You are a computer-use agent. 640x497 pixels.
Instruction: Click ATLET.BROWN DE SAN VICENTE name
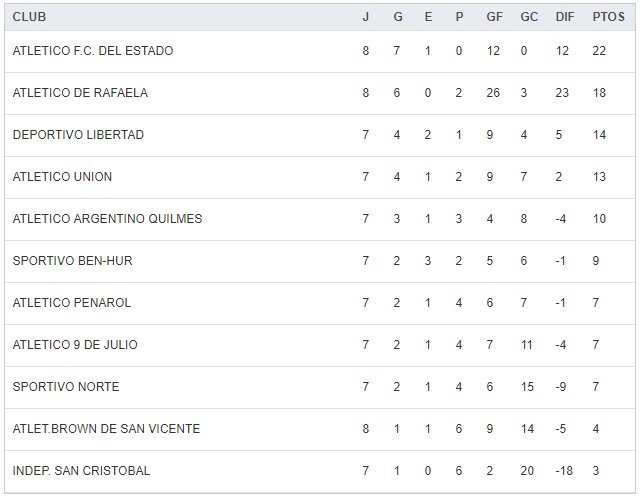coord(106,429)
